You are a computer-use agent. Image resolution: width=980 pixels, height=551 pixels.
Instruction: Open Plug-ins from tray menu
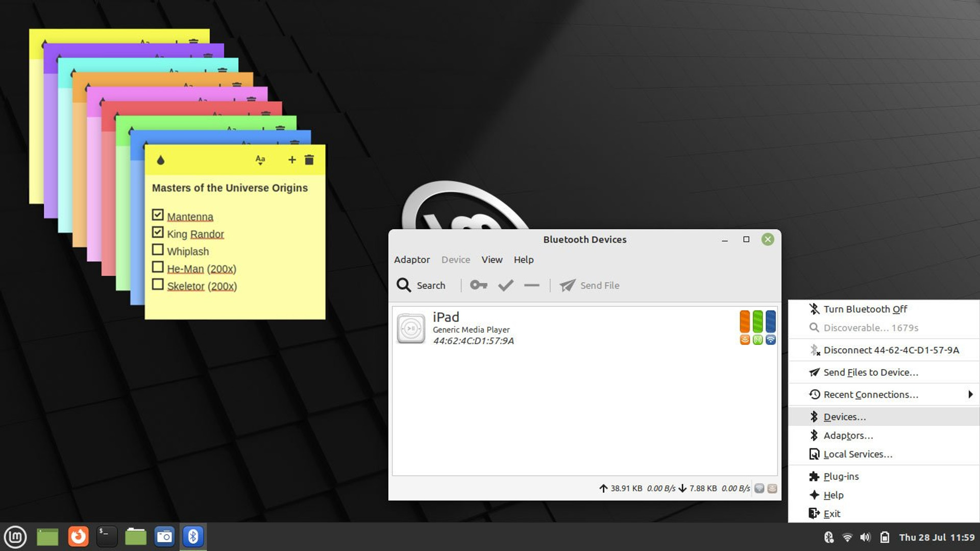pyautogui.click(x=884, y=476)
